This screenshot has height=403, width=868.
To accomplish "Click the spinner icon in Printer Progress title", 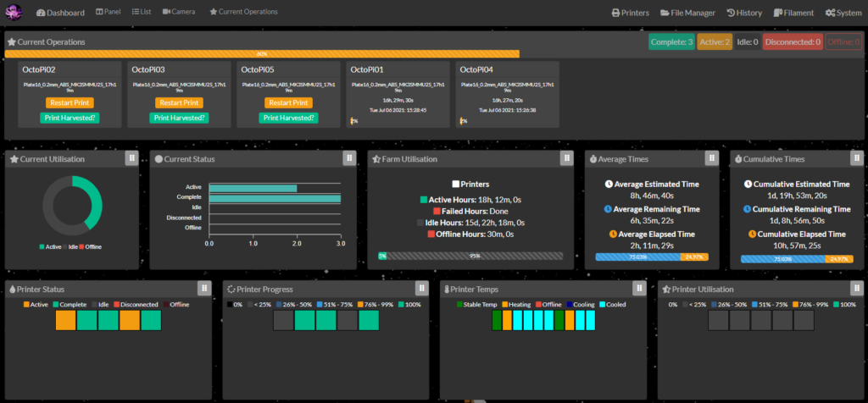I will [231, 289].
